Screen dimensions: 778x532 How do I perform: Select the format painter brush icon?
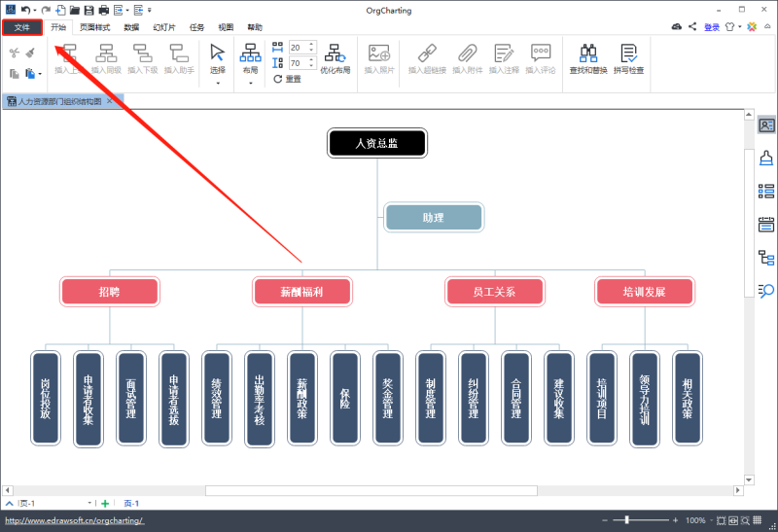(x=30, y=53)
